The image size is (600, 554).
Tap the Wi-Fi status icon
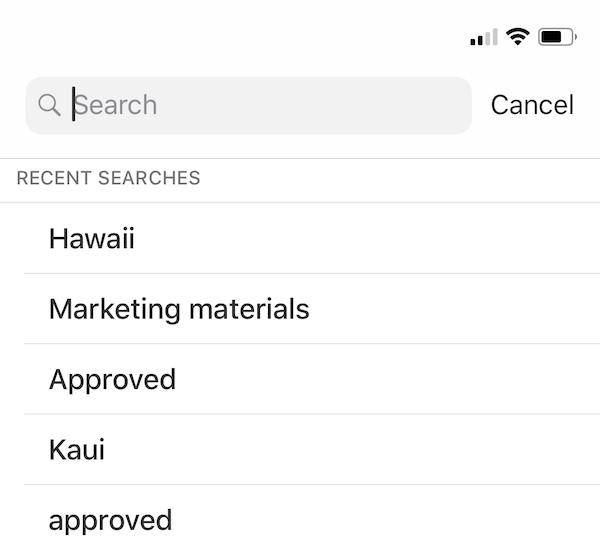[518, 37]
